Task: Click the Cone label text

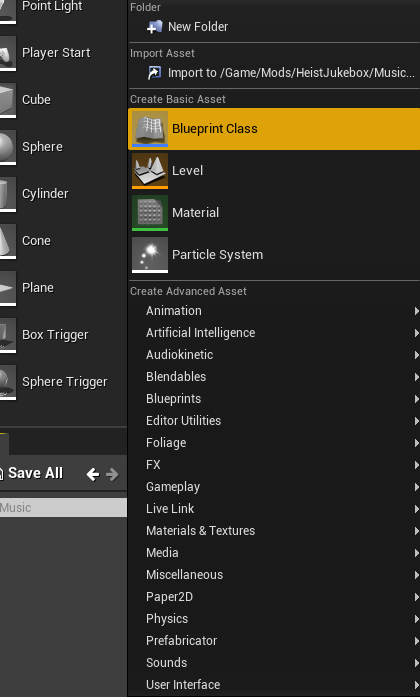Action: click(x=36, y=241)
